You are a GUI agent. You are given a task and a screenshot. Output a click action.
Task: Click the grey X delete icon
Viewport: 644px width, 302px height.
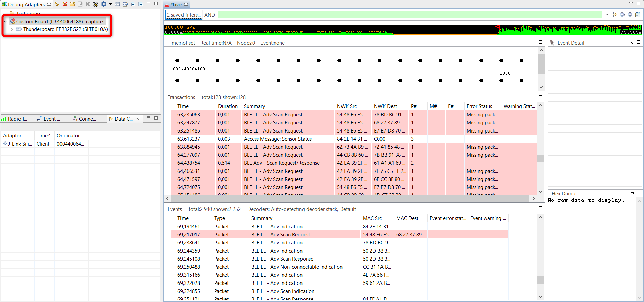click(88, 4)
